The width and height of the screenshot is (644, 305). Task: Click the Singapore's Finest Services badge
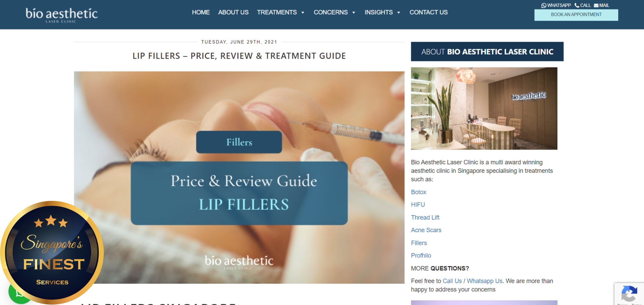(52, 252)
